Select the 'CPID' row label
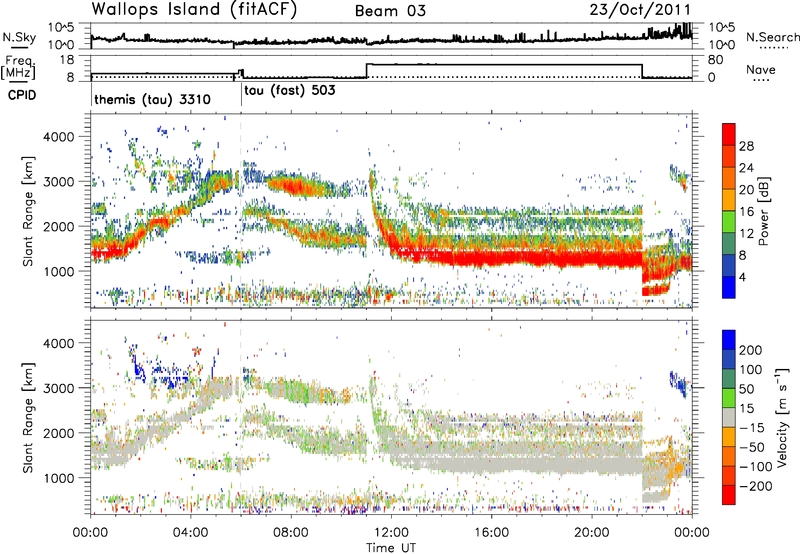 (22, 95)
